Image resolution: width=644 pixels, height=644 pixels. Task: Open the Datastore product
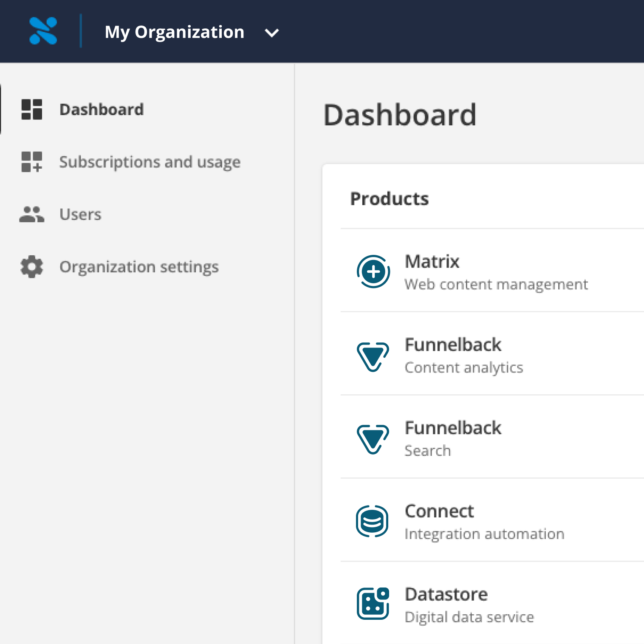[x=446, y=594]
